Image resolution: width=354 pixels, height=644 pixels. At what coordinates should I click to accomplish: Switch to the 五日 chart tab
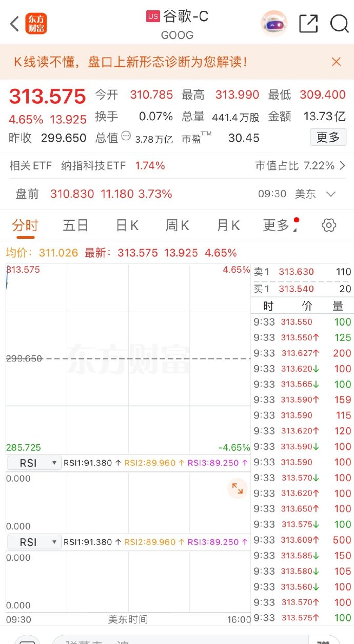click(x=75, y=225)
